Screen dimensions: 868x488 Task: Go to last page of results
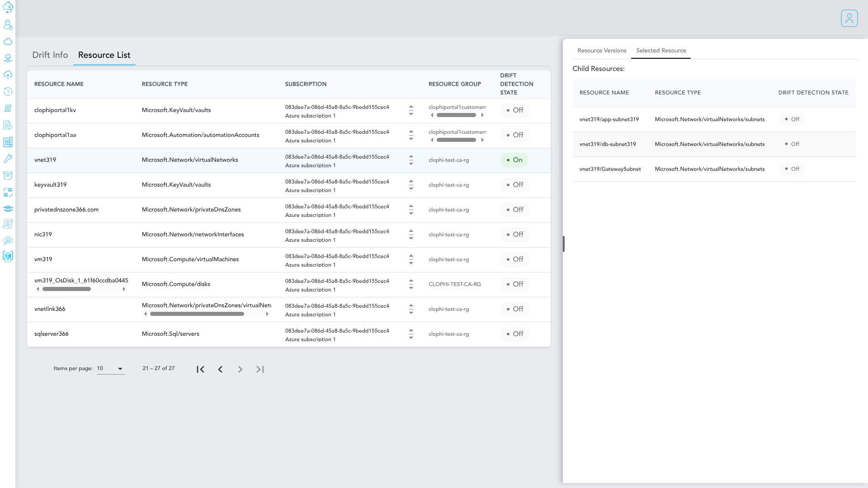pos(260,369)
